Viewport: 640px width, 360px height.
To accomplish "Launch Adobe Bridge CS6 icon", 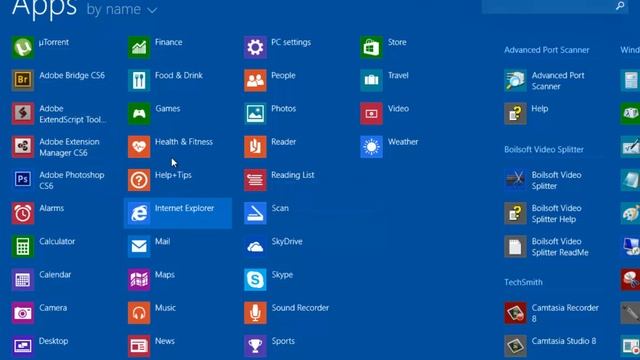I will 22,80.
